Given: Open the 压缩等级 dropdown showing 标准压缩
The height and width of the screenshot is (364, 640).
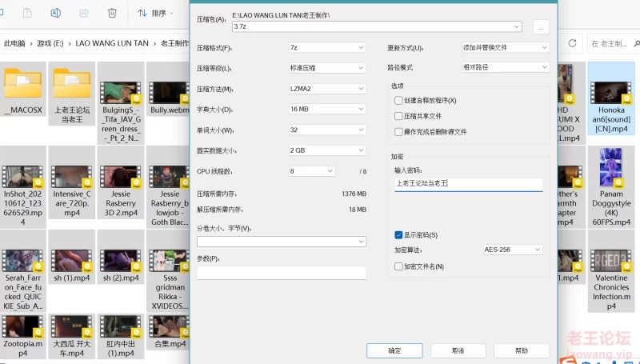Looking at the screenshot, I should (327, 68).
